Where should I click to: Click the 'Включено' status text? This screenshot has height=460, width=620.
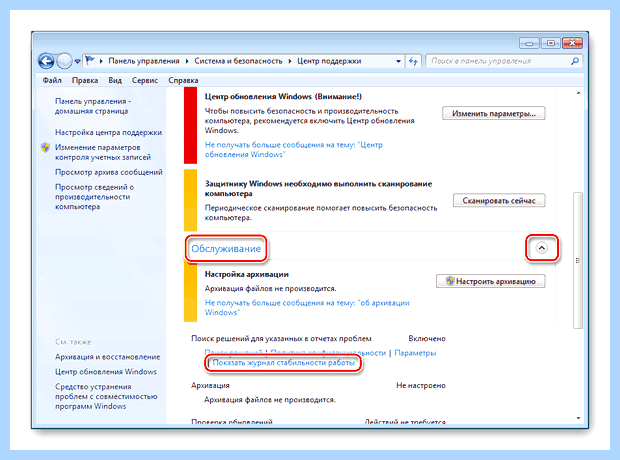427,339
